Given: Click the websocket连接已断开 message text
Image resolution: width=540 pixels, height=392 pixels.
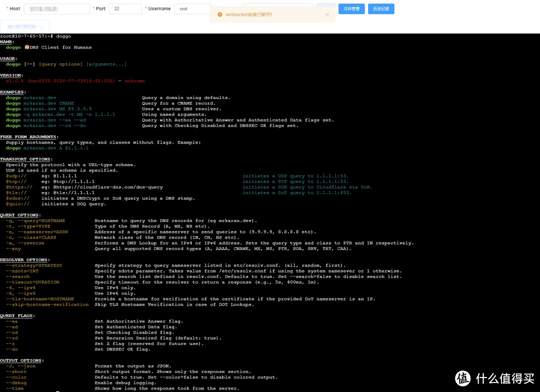Looking at the screenshot, I should 248,14.
